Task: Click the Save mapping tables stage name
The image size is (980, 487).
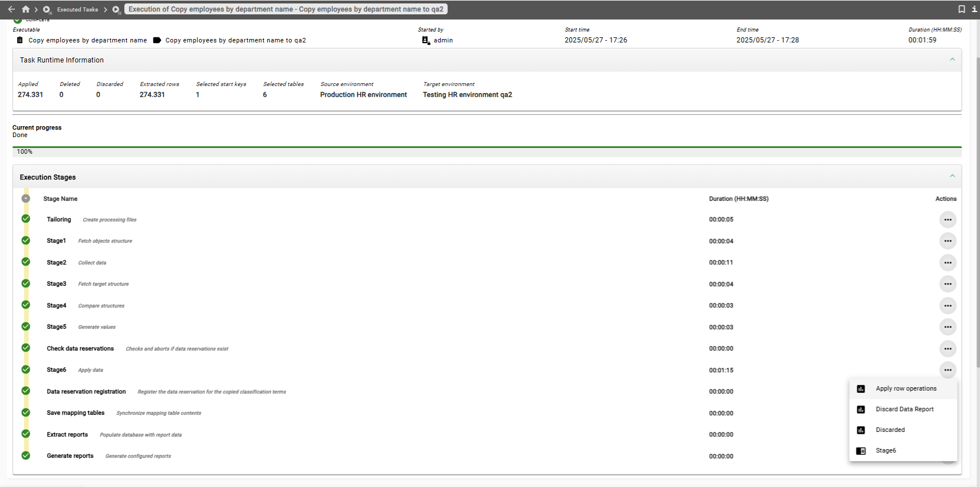Action: pyautogui.click(x=76, y=413)
